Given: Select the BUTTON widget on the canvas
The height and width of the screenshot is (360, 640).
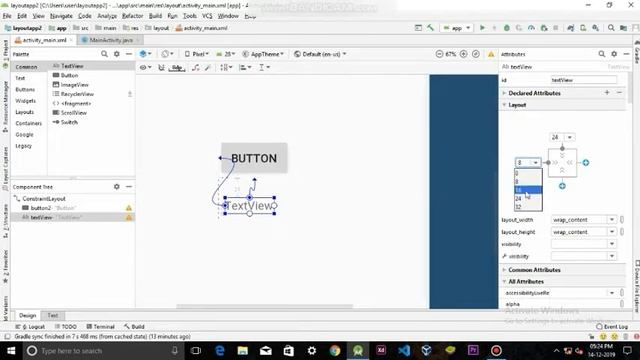Looking at the screenshot, I should coord(254,158).
